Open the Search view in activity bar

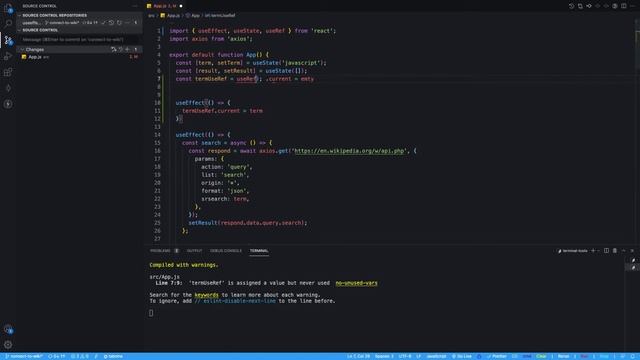(x=8, y=23)
